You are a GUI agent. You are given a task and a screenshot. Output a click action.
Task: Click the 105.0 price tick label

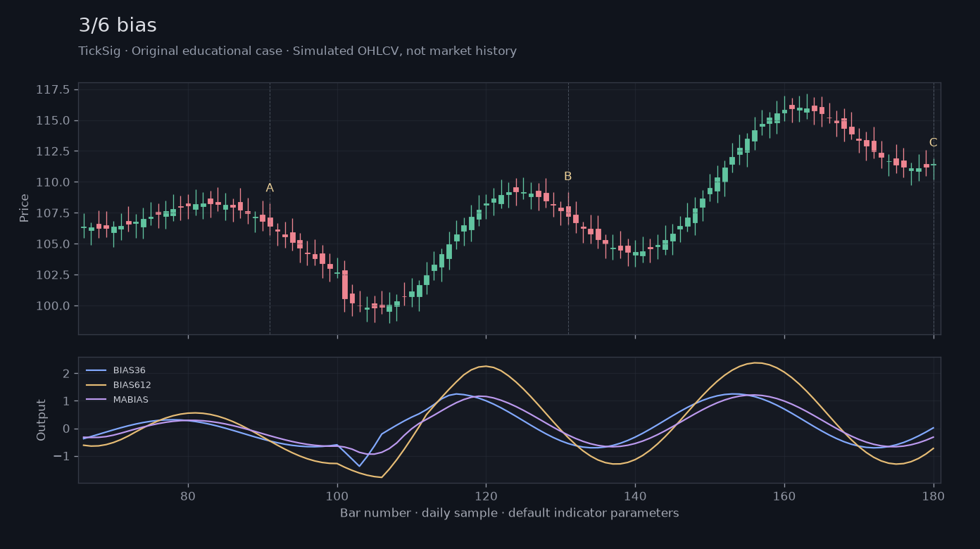tap(53, 244)
